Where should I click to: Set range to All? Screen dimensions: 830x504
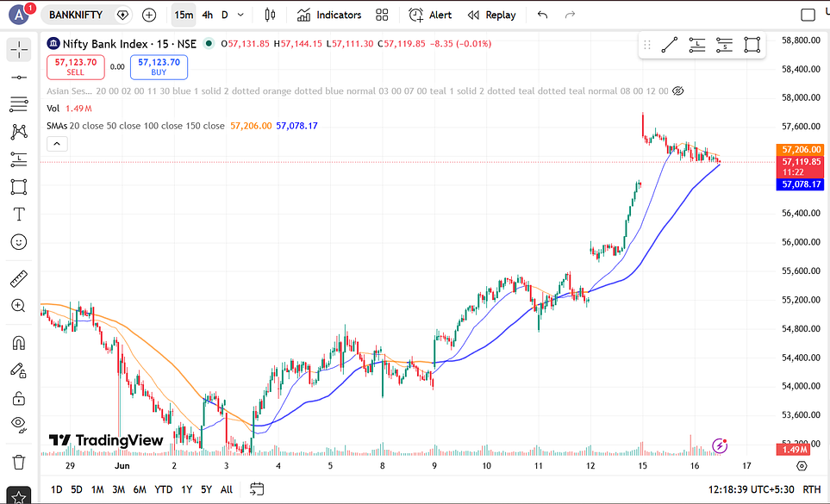click(227, 489)
